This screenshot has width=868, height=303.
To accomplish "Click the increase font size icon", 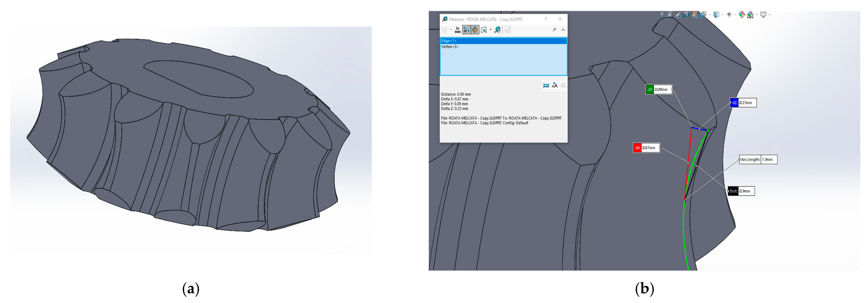I will 555,85.
